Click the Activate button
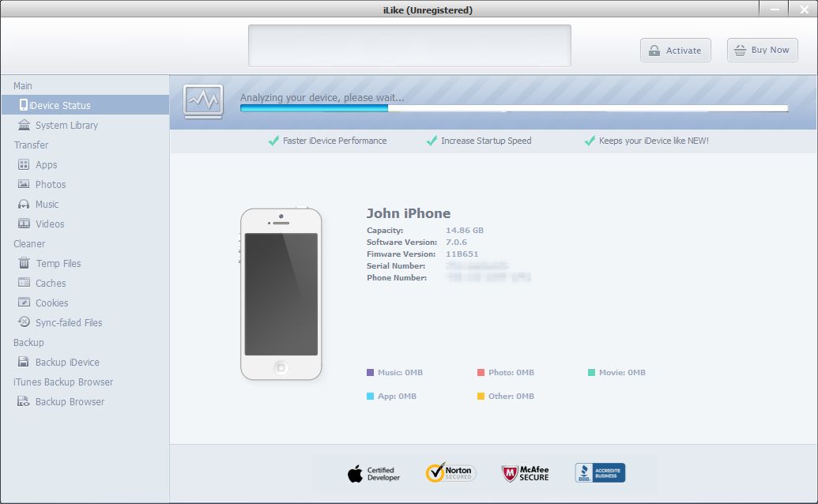 676,51
